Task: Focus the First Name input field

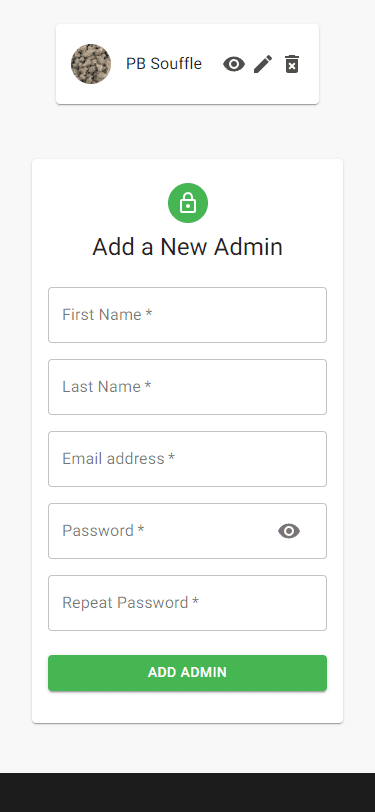Action: tap(188, 315)
